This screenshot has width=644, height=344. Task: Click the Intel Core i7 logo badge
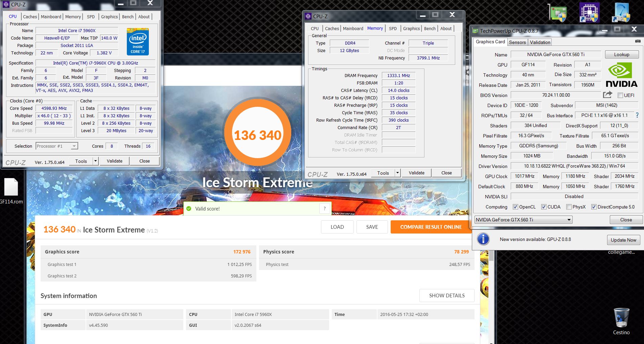tap(138, 42)
